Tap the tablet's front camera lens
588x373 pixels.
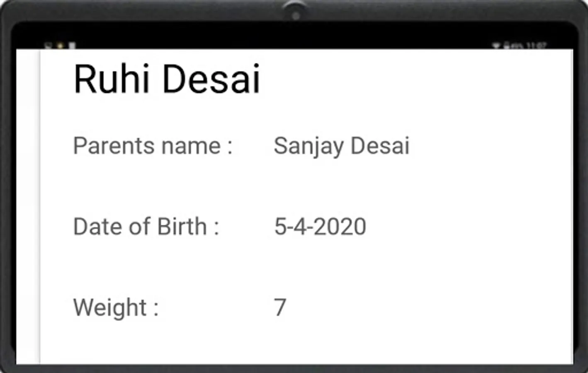pos(295,16)
